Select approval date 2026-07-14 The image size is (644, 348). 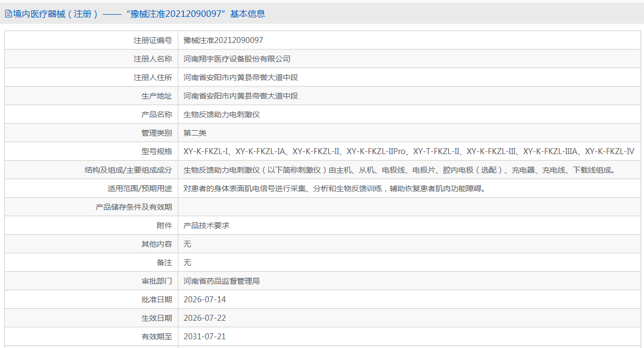204,300
